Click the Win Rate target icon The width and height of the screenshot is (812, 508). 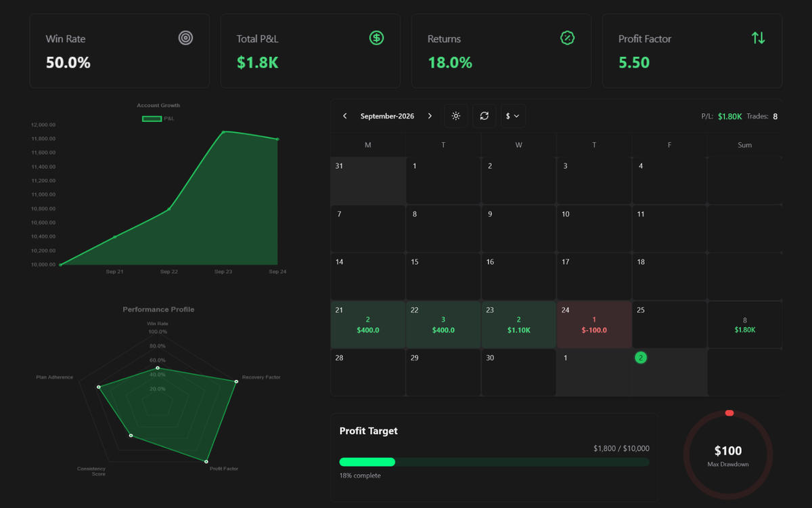click(x=185, y=38)
